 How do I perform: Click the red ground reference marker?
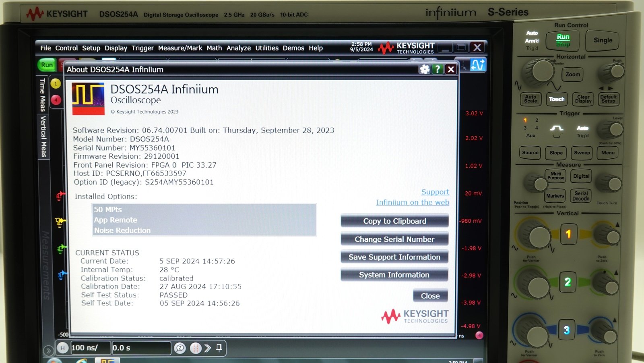60,196
